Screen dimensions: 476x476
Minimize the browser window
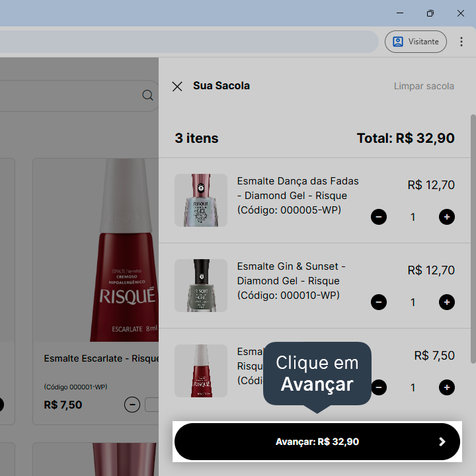click(x=400, y=13)
